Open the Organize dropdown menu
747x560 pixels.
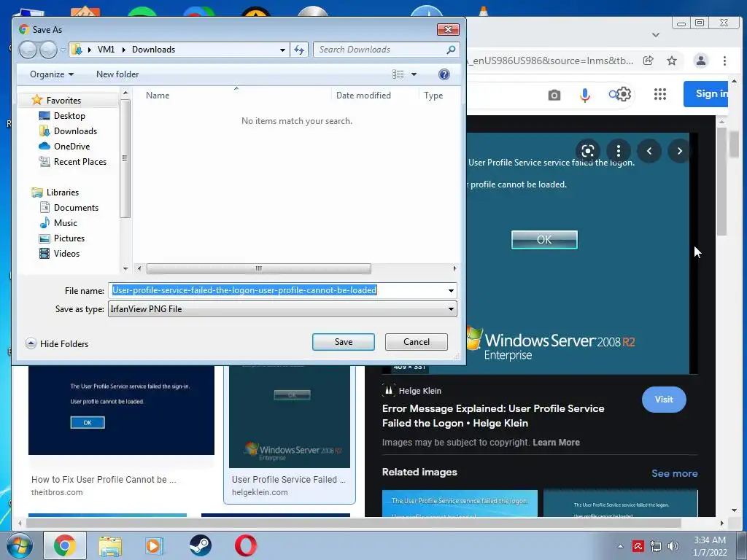tap(52, 74)
